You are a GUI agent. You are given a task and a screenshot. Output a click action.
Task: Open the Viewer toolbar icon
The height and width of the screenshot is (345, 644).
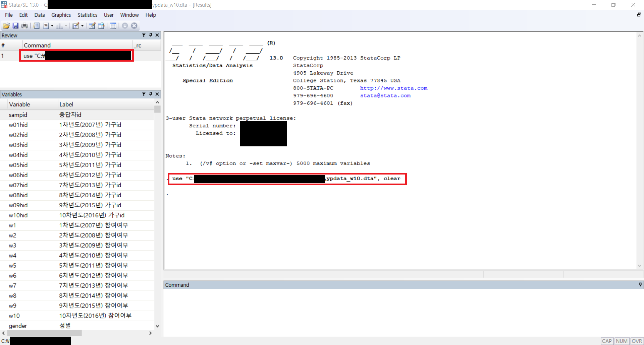point(46,26)
